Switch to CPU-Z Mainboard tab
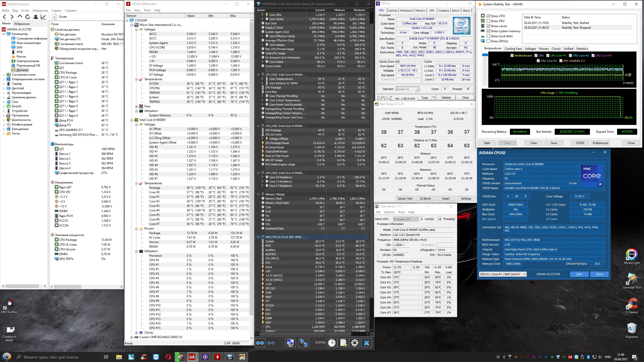Image resolution: width=644 pixels, height=362 pixels. pos(406,11)
